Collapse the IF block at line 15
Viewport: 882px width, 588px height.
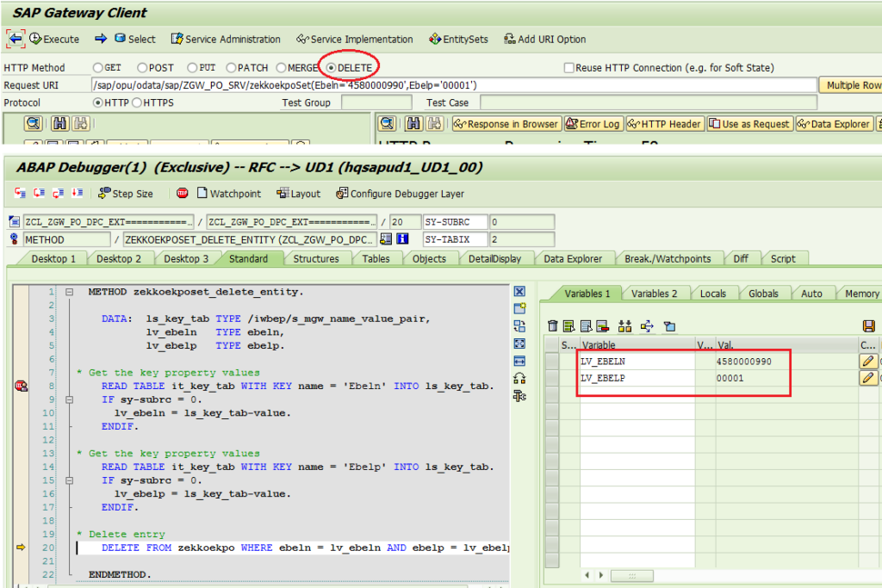coord(69,480)
